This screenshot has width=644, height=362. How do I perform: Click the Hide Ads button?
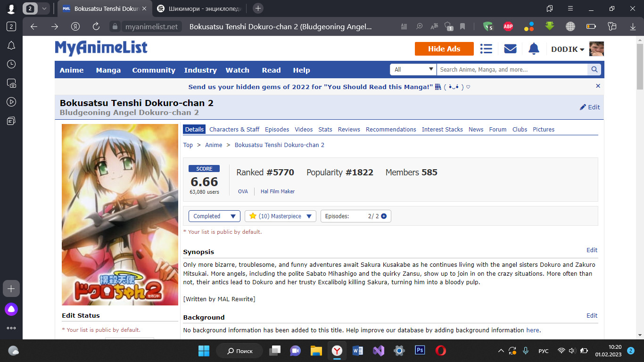point(444,49)
